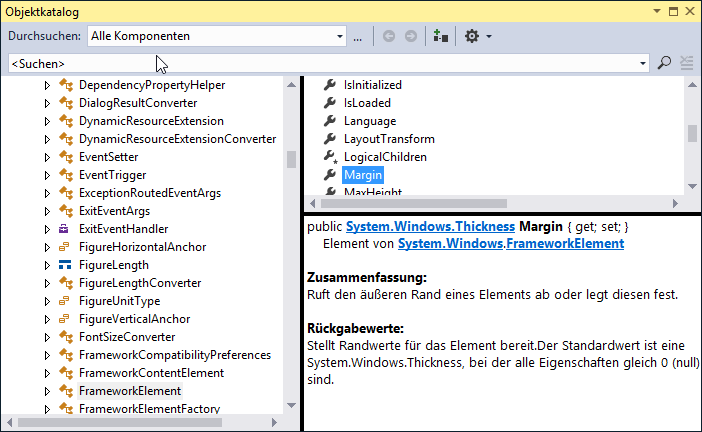
Task: Close the Objektkatalog window
Action: click(690, 11)
